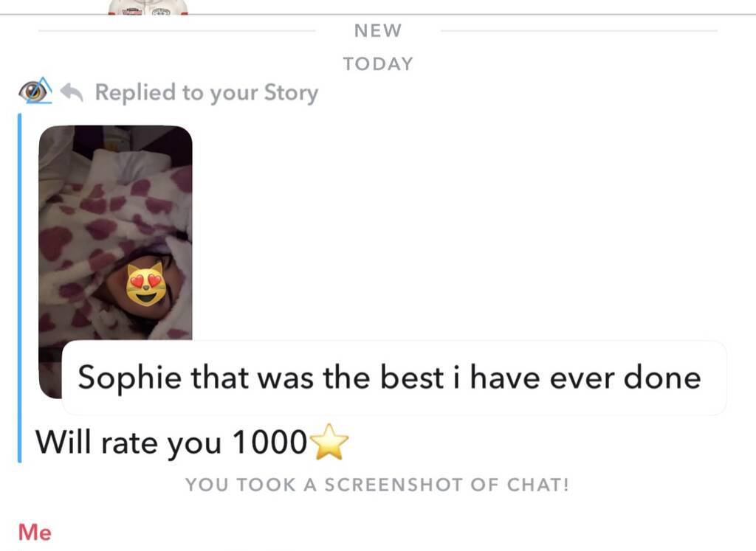The width and height of the screenshot is (756, 551).
Task: Select the "Sophie that was the best" message bubble
Action: click(x=394, y=378)
